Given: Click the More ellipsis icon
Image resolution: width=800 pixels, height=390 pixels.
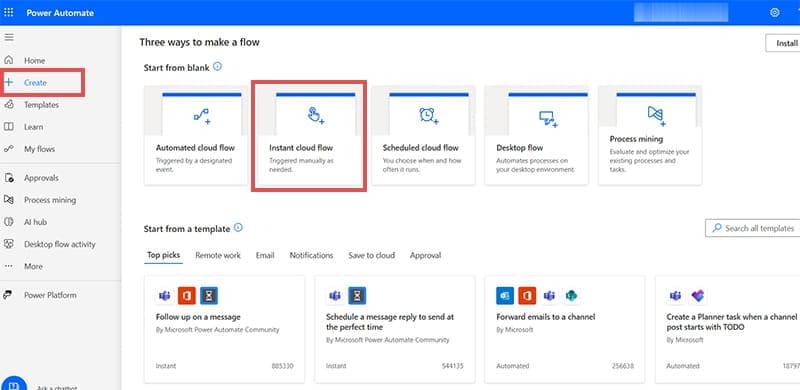Looking at the screenshot, I should tap(9, 266).
